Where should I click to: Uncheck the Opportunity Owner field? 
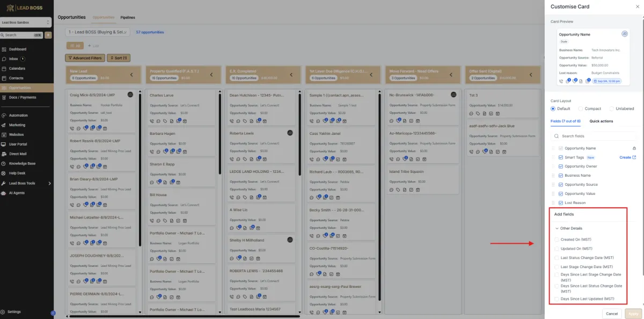561,166
